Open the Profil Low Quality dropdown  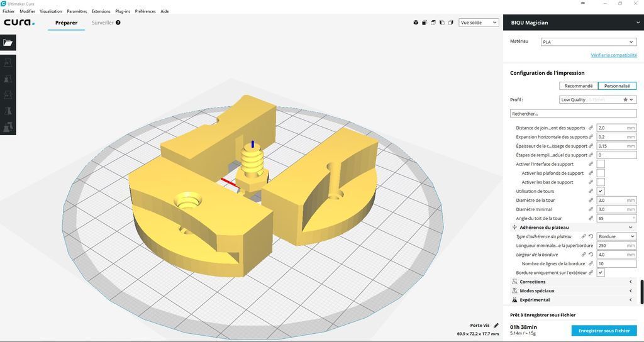[597, 99]
